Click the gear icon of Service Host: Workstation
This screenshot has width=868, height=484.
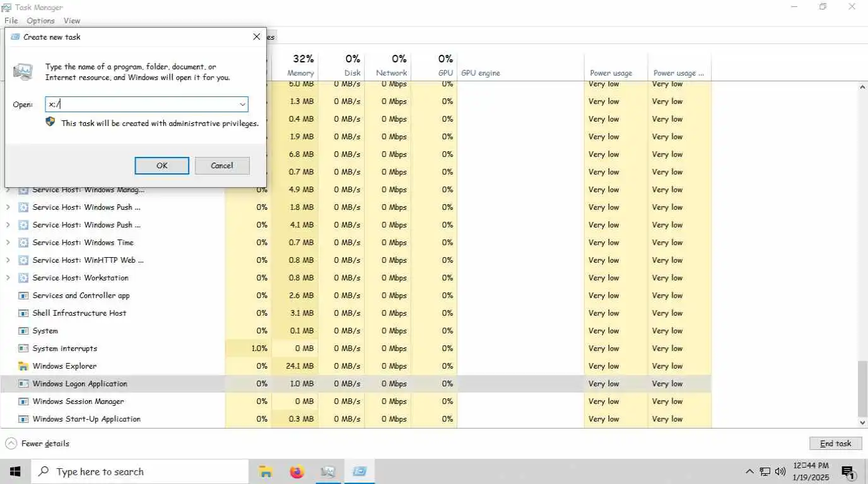tap(23, 278)
